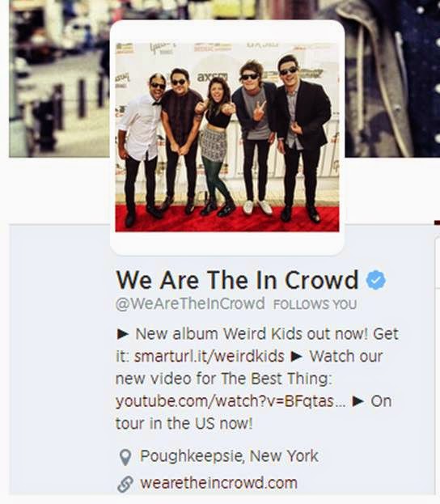The width and height of the screenshot is (440, 504).
Task: Open the youtube.com/watch video link
Action: [231, 400]
